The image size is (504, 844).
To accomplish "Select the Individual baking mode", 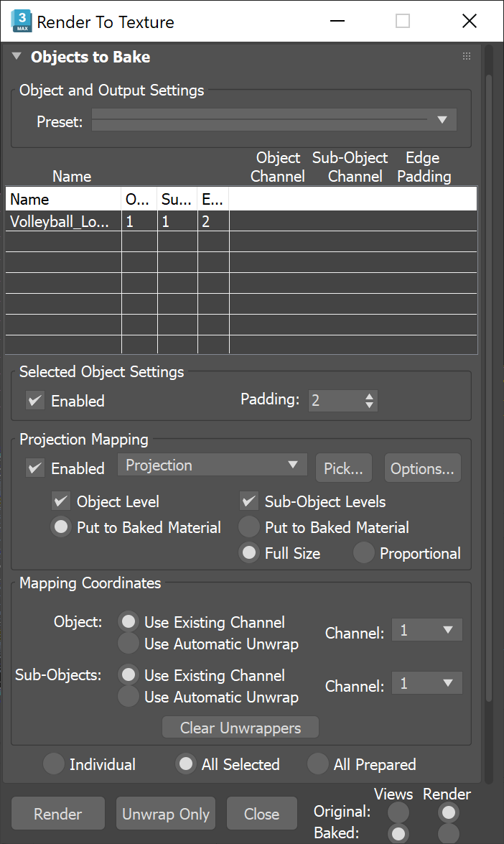I will [x=53, y=764].
